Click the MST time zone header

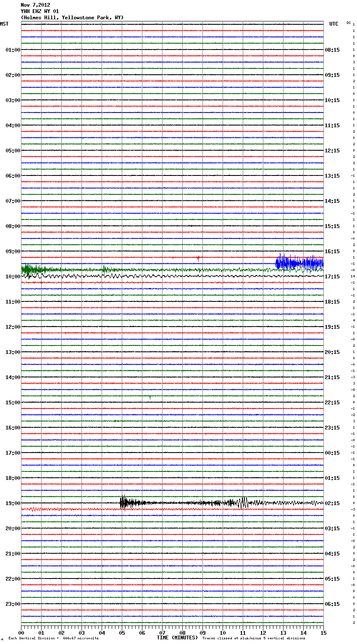[x=4, y=24]
